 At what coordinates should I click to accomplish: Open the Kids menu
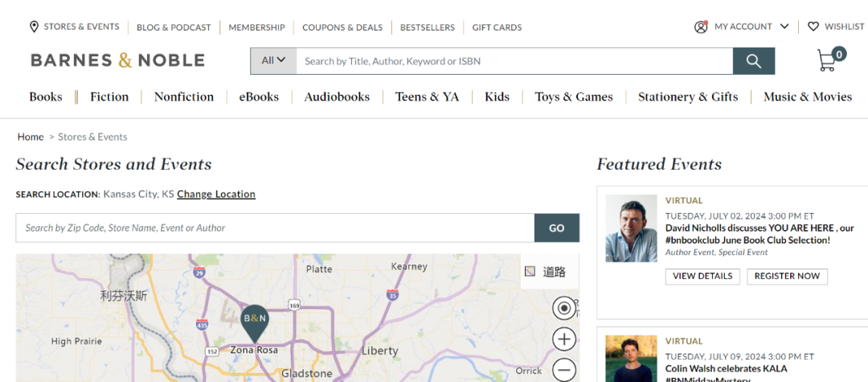pyautogui.click(x=497, y=97)
